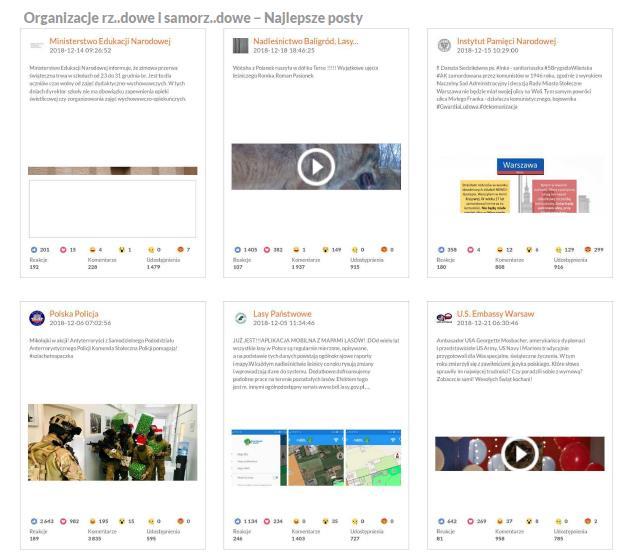The width and height of the screenshot is (629, 559).
Task: Click U.S. Embassy post text about Ambasador
Action: (511, 360)
